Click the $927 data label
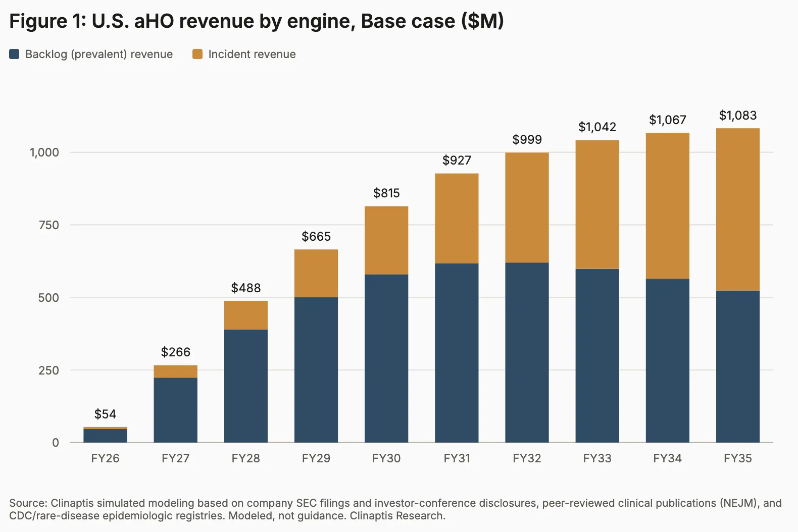This screenshot has width=798, height=532. point(457,160)
